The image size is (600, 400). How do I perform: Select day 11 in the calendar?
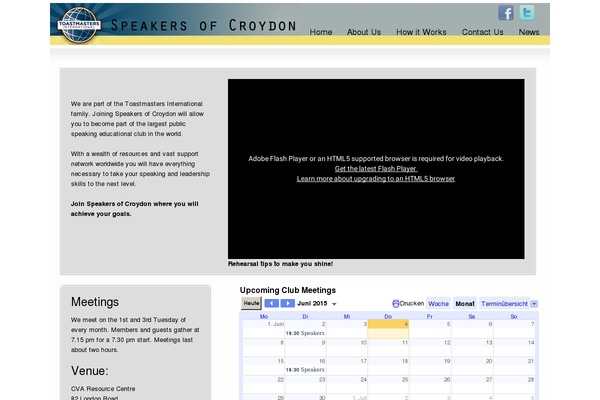[388, 347]
